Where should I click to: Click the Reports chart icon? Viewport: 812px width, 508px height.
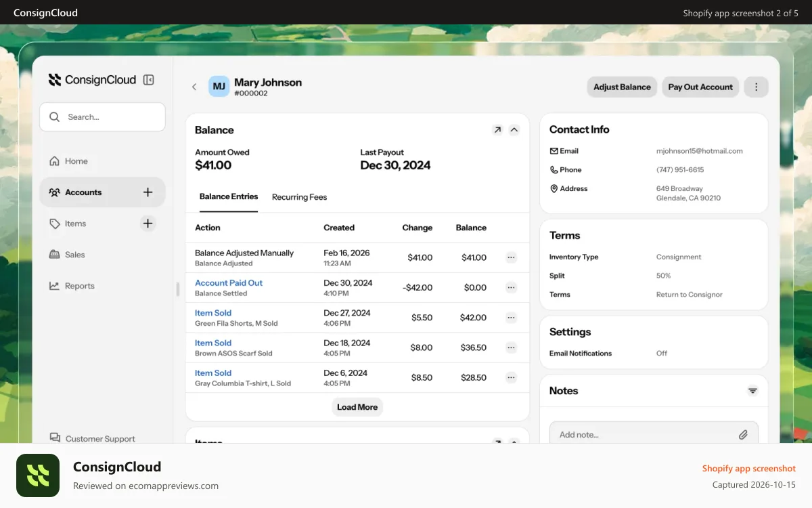pos(54,286)
